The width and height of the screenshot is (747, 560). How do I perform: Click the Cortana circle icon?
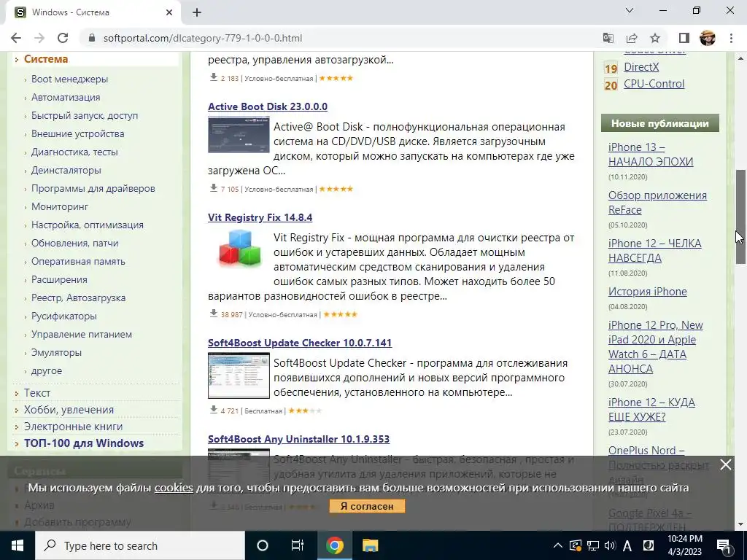pyautogui.click(x=262, y=545)
